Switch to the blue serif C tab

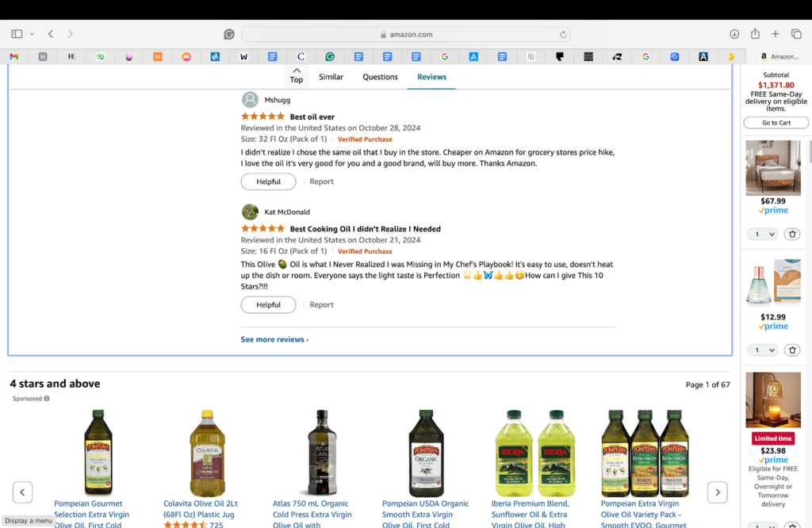(x=301, y=56)
